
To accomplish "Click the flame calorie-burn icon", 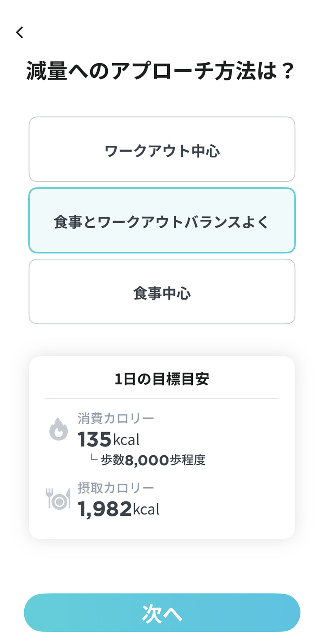I will (59, 429).
